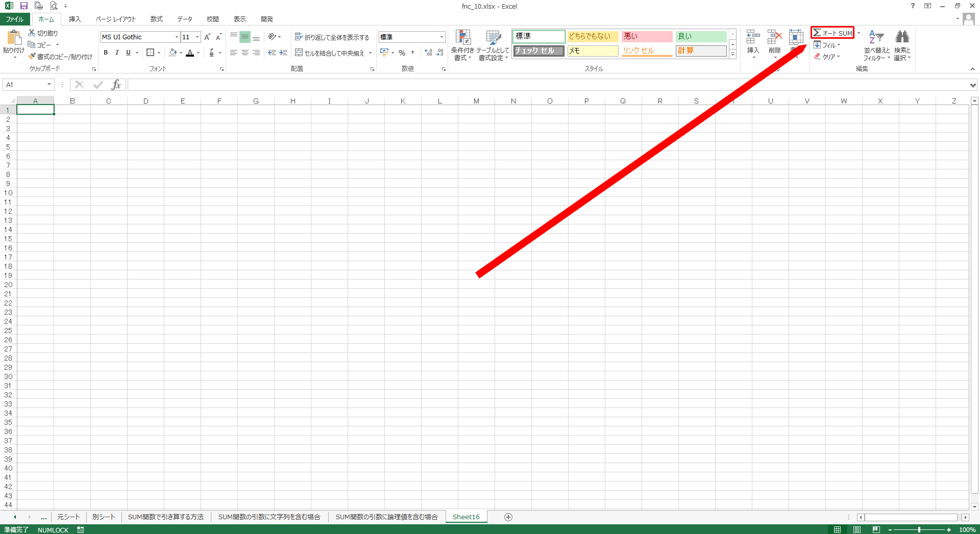Open Format as Table (テーブルとして書式設定)

tap(493, 45)
